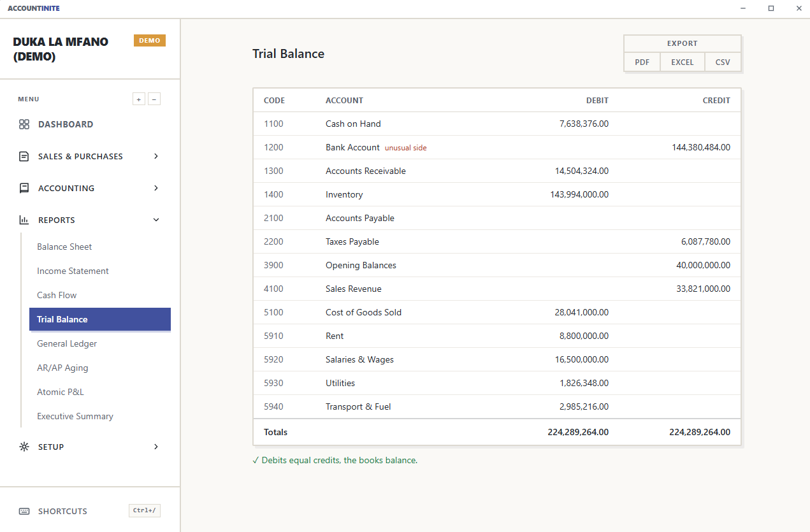The width and height of the screenshot is (810, 532).
Task: Click the Cash on Hand account row
Action: [x=497, y=124]
